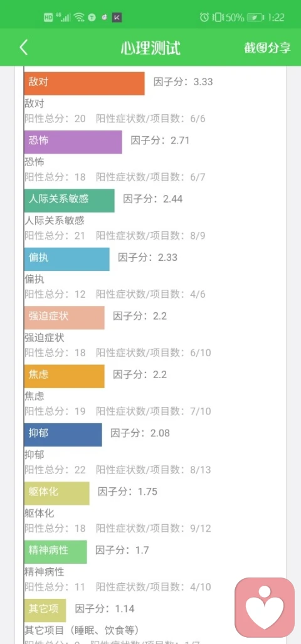301x644 pixels.
Task: Select the orange 敌对 bar
Action: click(84, 83)
